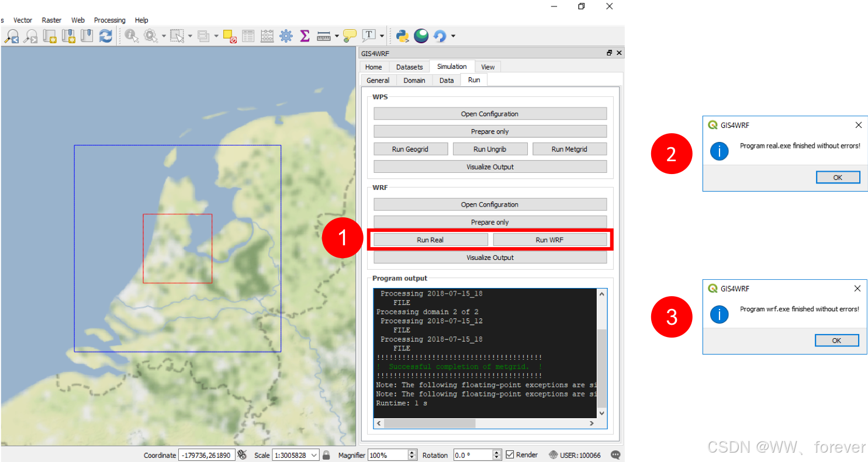Open the Web menu
Image resolution: width=868 pixels, height=462 pixels.
point(78,20)
